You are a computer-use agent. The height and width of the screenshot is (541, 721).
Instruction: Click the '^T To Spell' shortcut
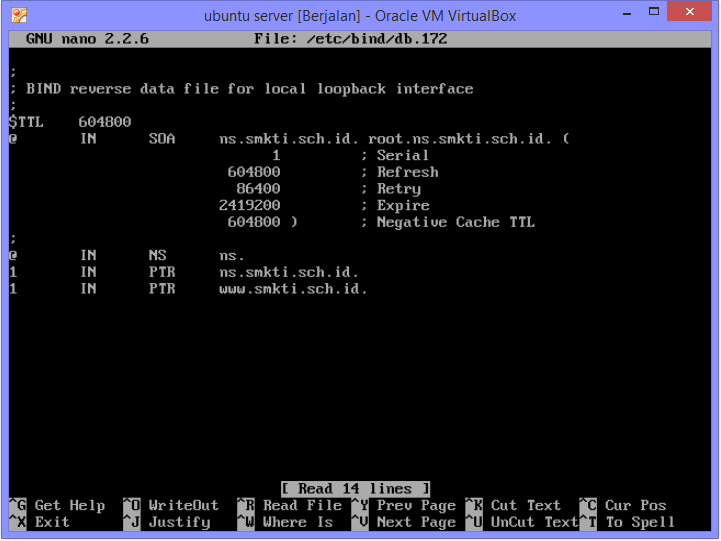(x=627, y=522)
